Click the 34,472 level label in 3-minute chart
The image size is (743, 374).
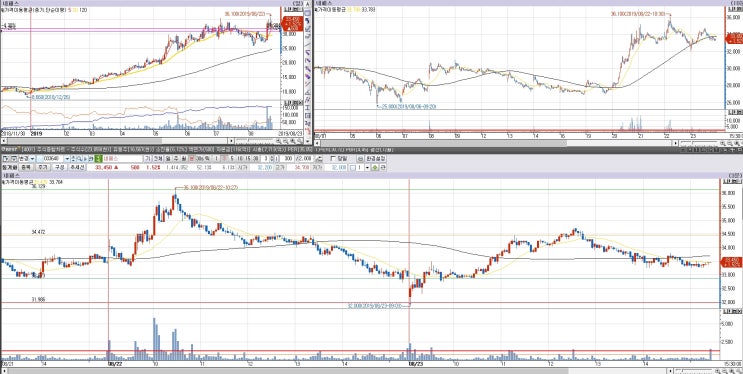38,232
